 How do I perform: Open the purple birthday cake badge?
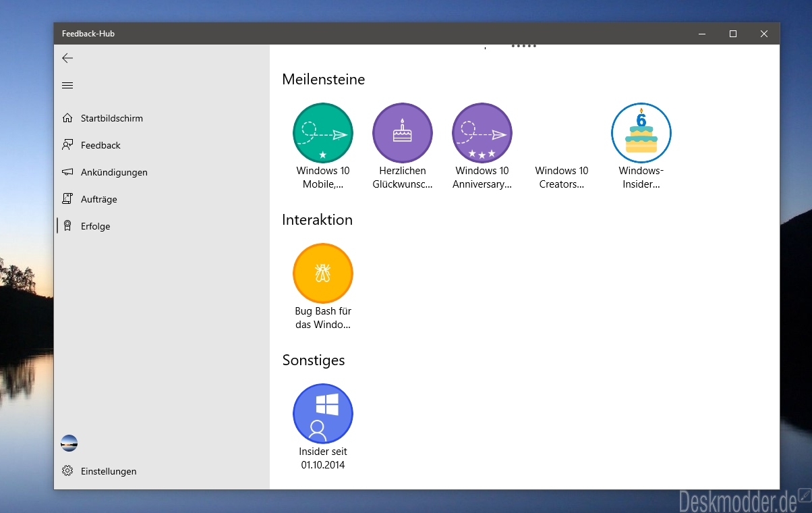[403, 133]
